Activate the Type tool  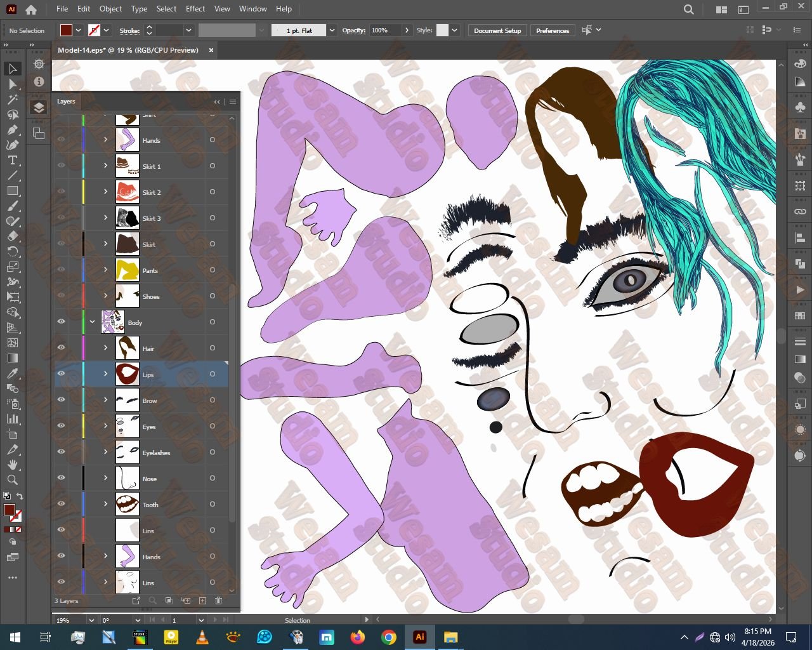coord(13,160)
